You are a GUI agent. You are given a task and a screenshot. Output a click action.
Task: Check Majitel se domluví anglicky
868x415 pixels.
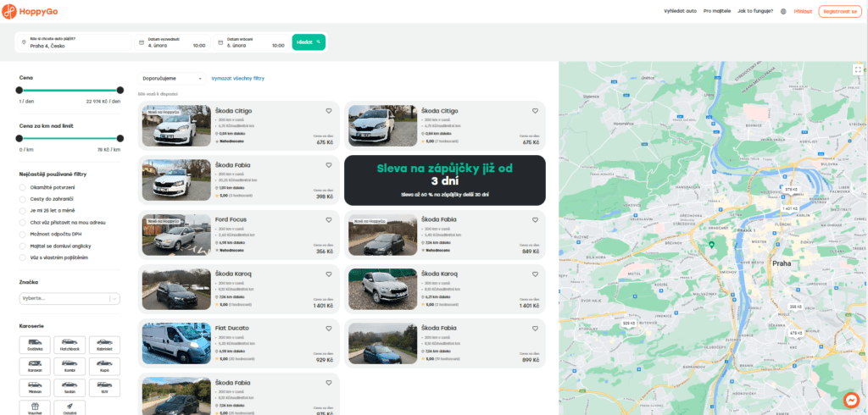point(23,246)
